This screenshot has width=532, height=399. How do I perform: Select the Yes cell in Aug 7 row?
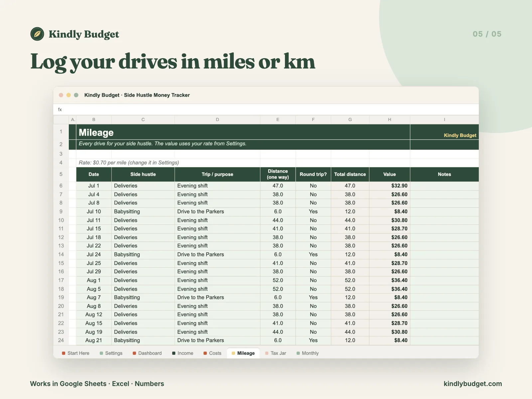pyautogui.click(x=313, y=297)
